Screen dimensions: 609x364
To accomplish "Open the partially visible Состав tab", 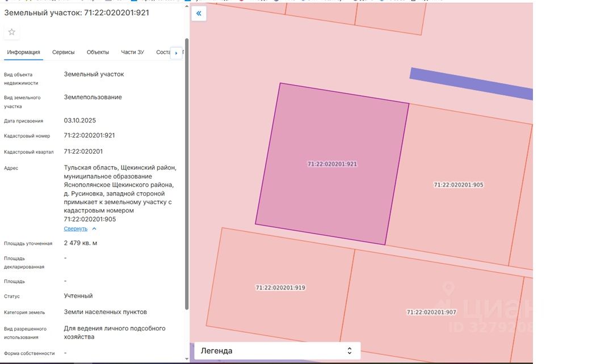I will point(163,52).
